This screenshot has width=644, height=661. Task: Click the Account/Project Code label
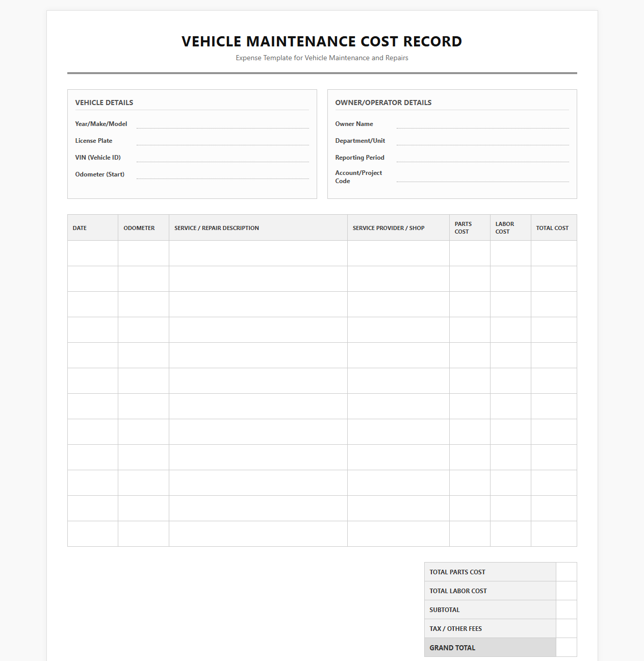(x=358, y=177)
